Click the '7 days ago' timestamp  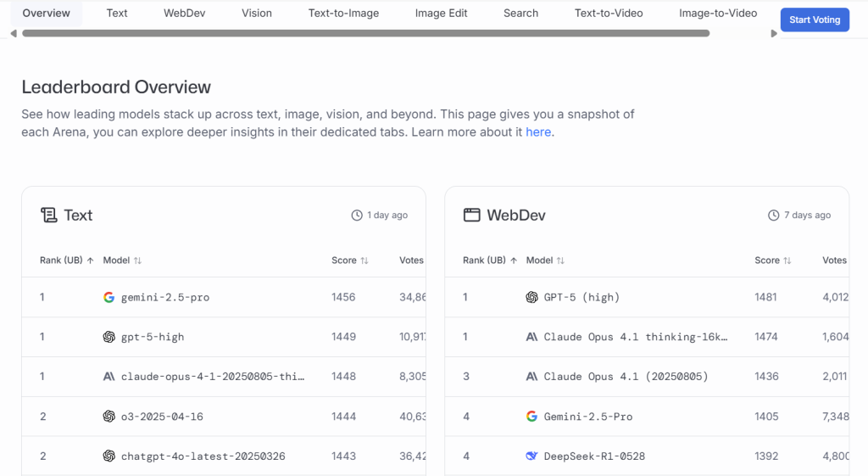click(x=807, y=215)
